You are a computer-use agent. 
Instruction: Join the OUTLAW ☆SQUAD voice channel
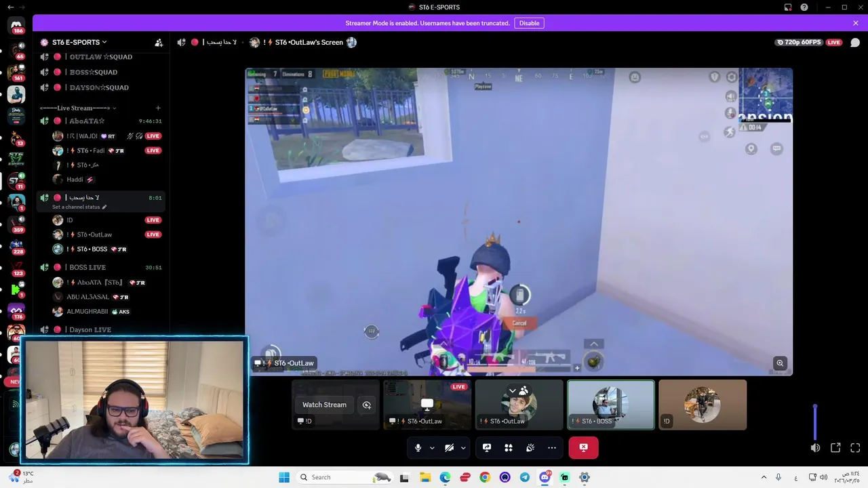[x=102, y=57]
